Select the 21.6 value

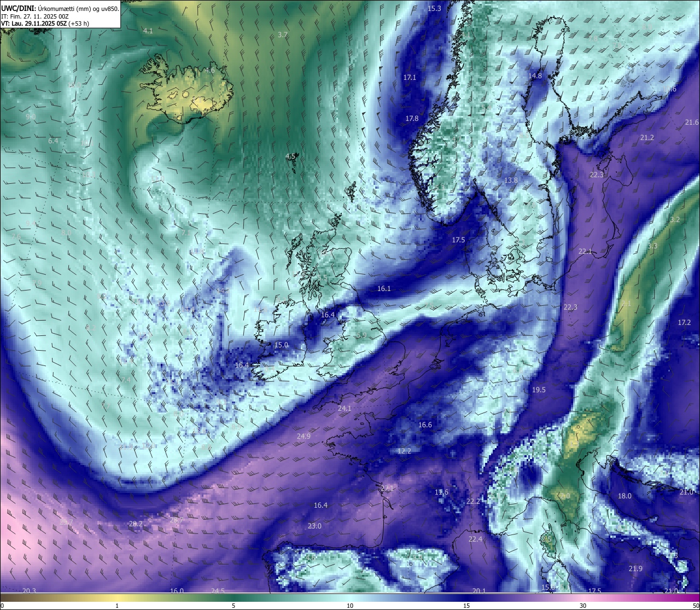(x=692, y=123)
